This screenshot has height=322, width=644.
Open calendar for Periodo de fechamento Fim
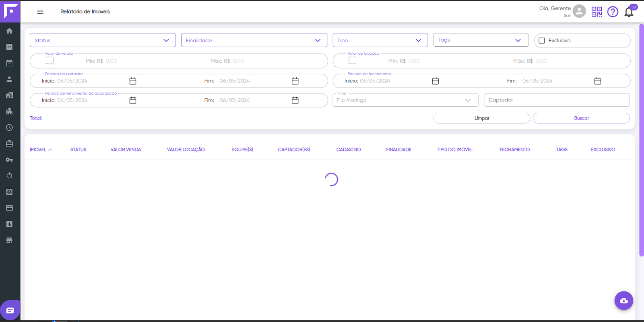click(598, 81)
